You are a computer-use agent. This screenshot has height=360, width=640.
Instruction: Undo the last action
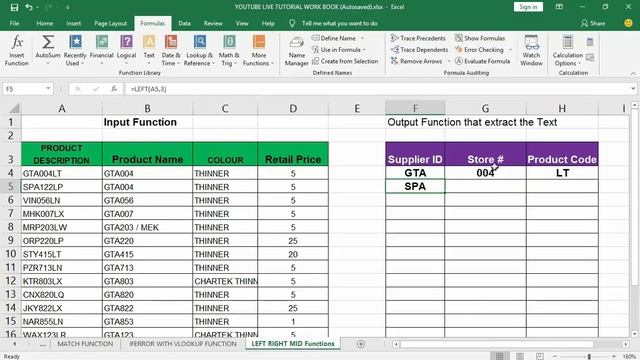(29, 7)
